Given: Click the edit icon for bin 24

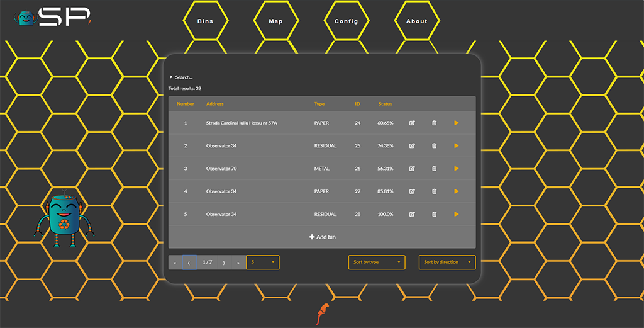Looking at the screenshot, I should (412, 123).
